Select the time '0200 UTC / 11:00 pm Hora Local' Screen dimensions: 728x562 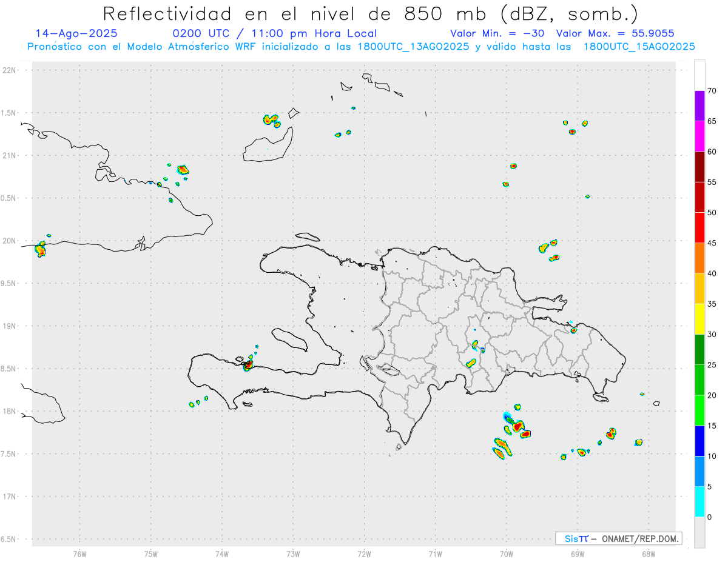pos(275,33)
